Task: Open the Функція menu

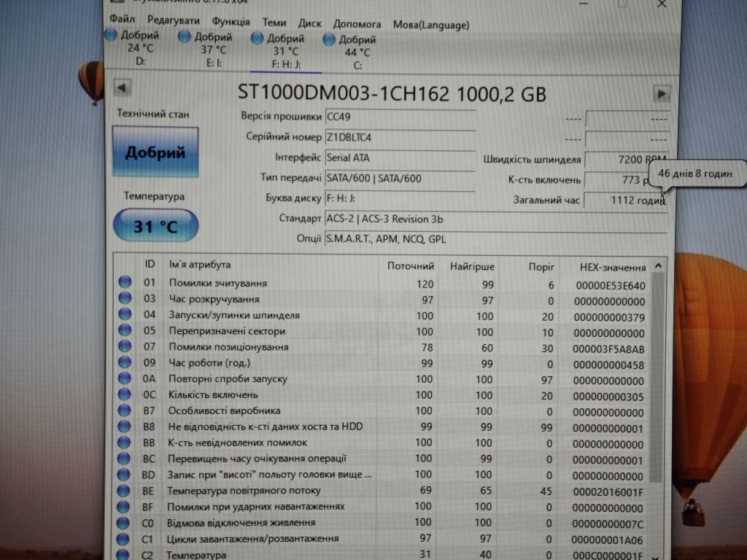Action: 231,22
